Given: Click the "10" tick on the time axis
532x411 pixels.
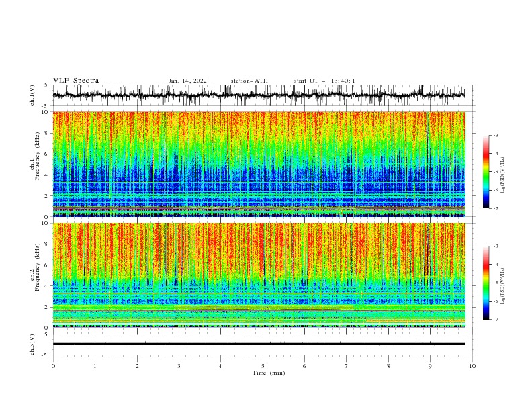Looking at the screenshot, I should click(472, 366).
